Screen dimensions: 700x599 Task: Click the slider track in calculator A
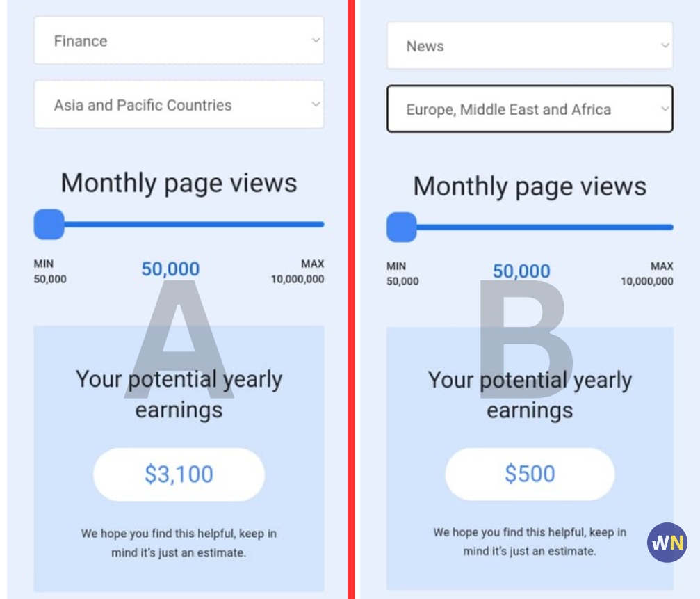click(195, 224)
